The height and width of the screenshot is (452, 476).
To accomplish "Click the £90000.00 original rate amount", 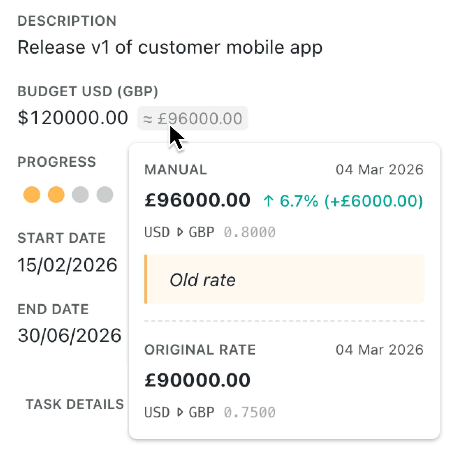I will (x=197, y=379).
